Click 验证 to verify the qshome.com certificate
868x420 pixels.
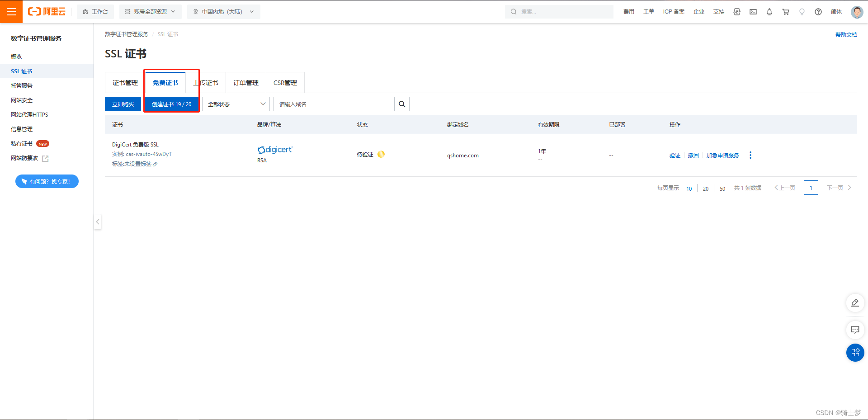pyautogui.click(x=674, y=155)
